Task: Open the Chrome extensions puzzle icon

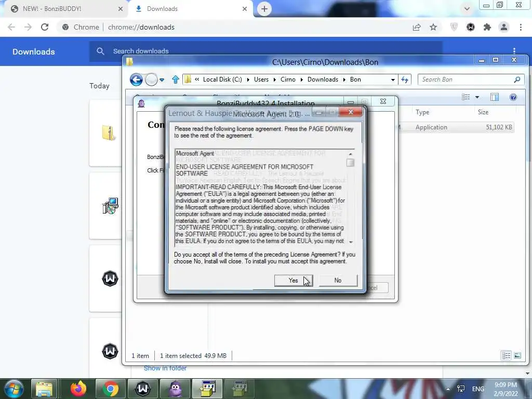Action: (487, 27)
